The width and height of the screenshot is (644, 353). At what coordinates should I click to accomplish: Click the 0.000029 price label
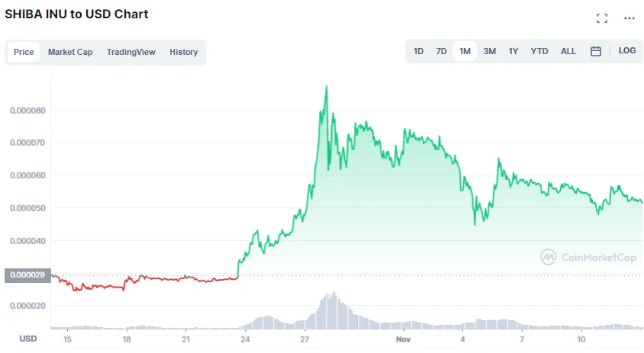point(27,274)
